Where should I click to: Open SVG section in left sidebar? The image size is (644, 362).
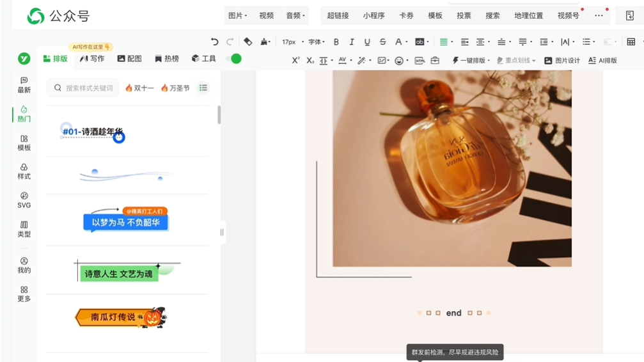24,200
